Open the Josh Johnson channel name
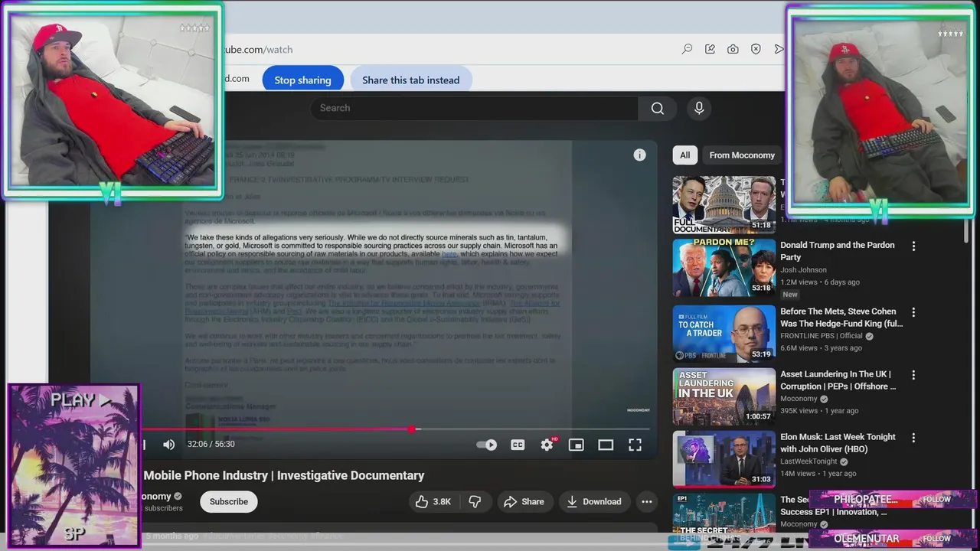This screenshot has height=551, width=980. point(803,270)
